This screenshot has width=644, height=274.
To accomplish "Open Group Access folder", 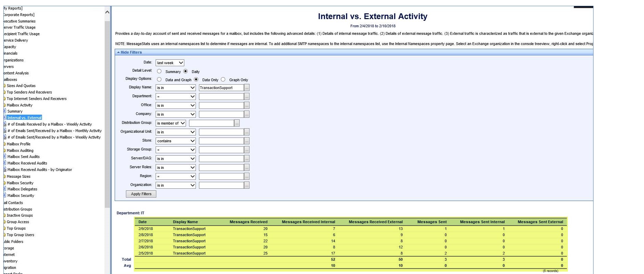I will (18, 222).
